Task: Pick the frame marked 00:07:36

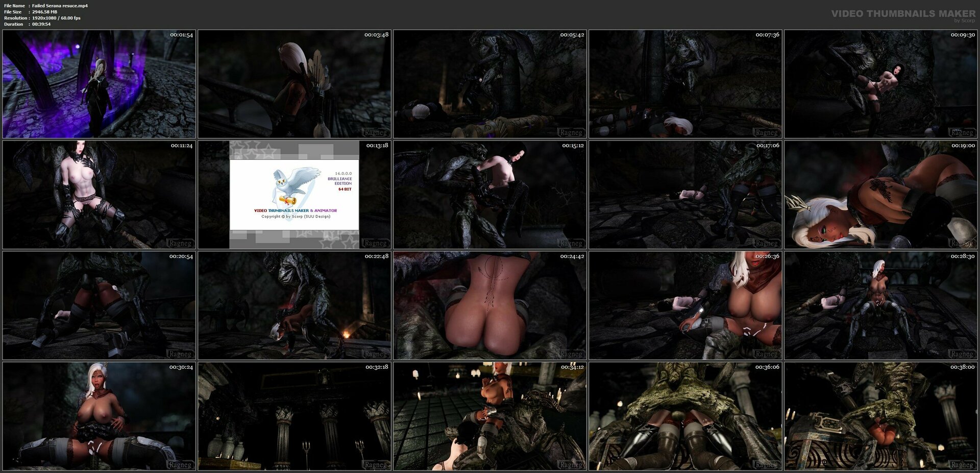Action: (685, 84)
